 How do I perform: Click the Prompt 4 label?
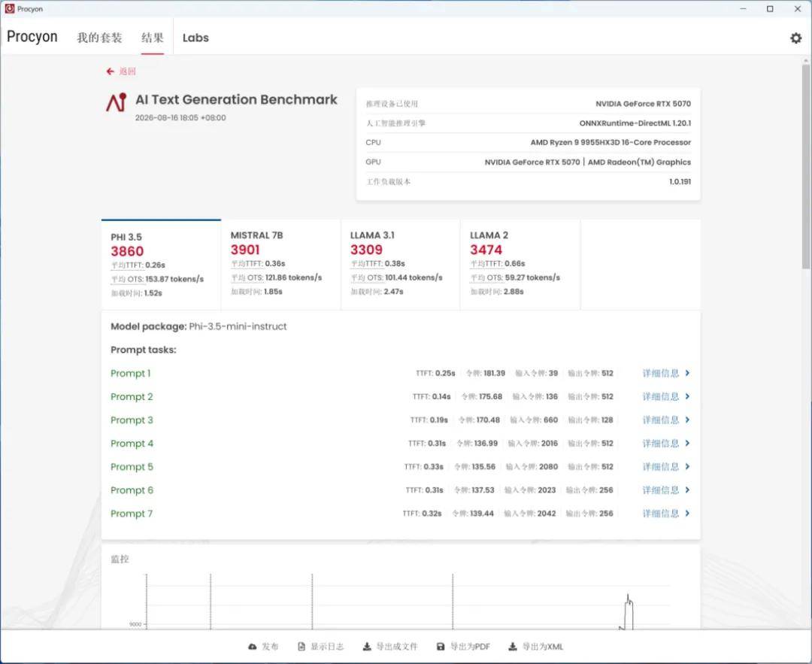click(x=132, y=443)
